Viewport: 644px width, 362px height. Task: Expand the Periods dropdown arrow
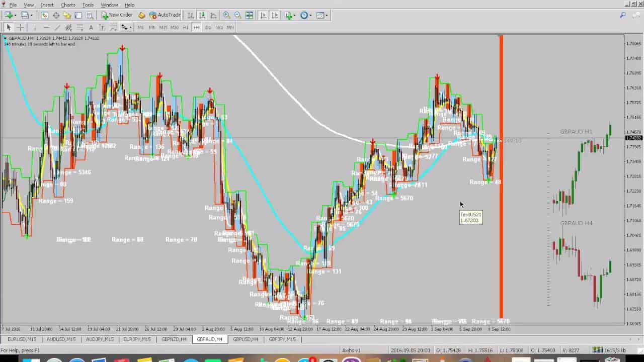click(310, 15)
